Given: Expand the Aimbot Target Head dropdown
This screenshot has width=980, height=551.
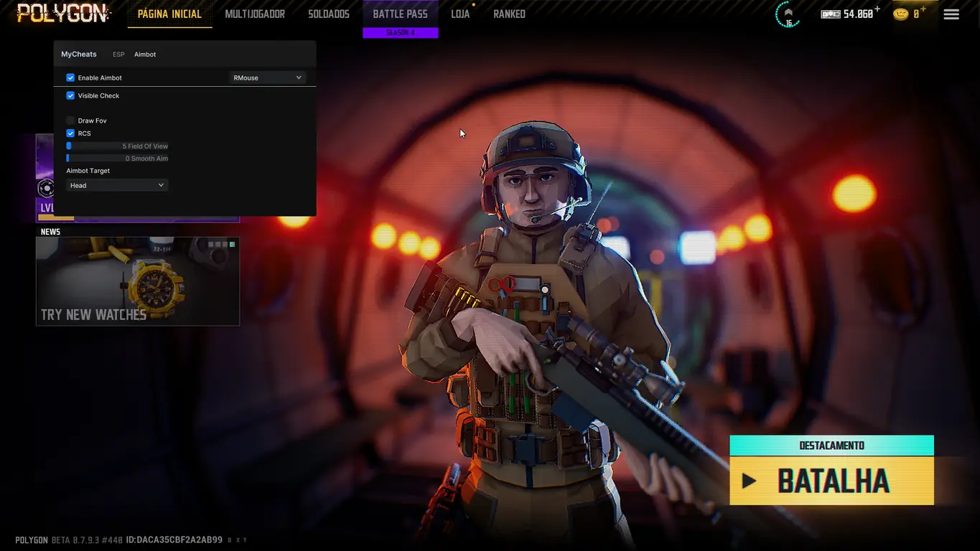Looking at the screenshot, I should (x=117, y=185).
